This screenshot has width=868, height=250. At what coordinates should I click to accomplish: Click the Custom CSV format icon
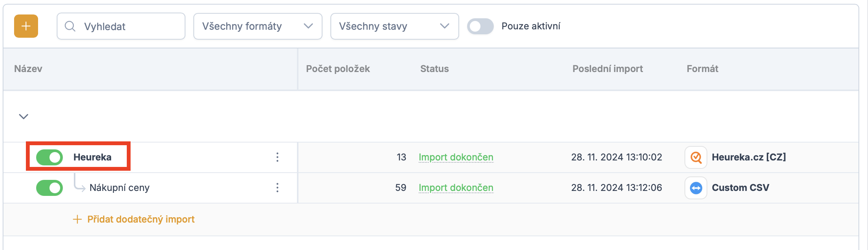click(x=696, y=188)
